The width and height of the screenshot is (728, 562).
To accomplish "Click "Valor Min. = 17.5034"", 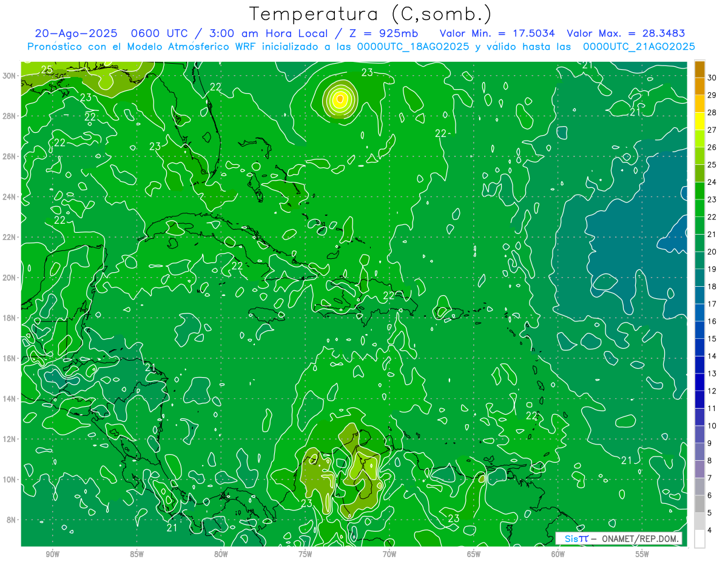I will [497, 33].
